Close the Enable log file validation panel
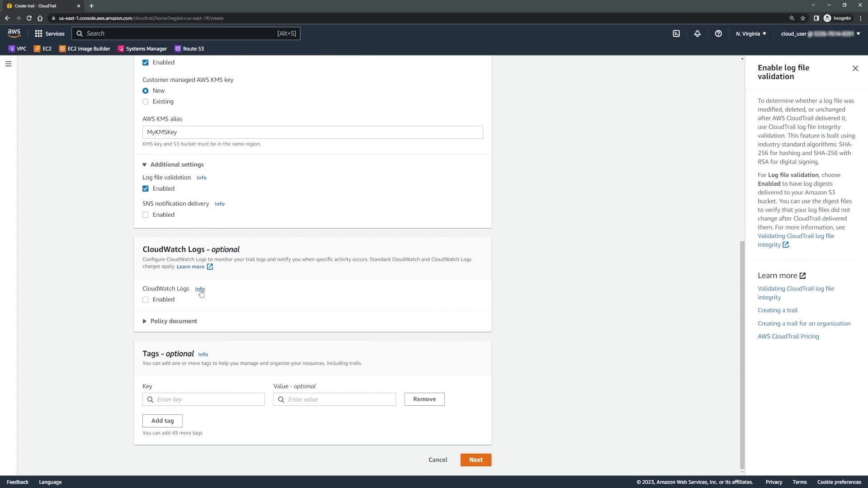868x488 pixels. [x=855, y=68]
